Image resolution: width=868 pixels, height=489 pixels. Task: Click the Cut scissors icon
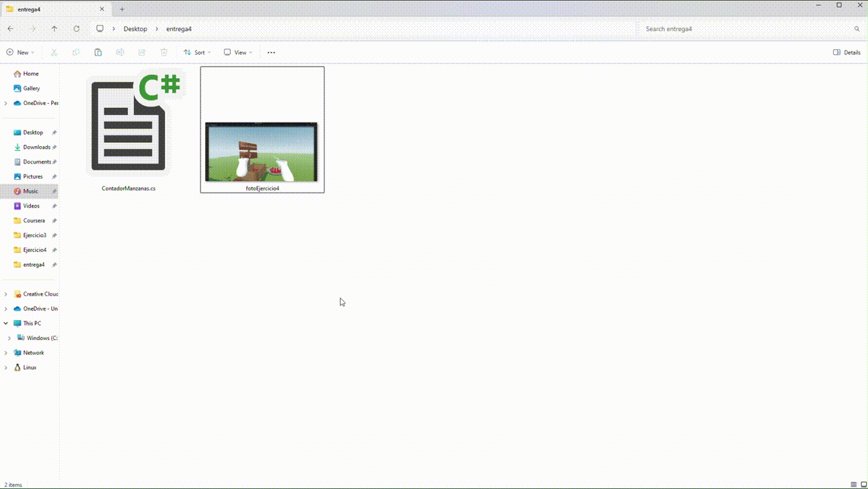[x=54, y=53]
